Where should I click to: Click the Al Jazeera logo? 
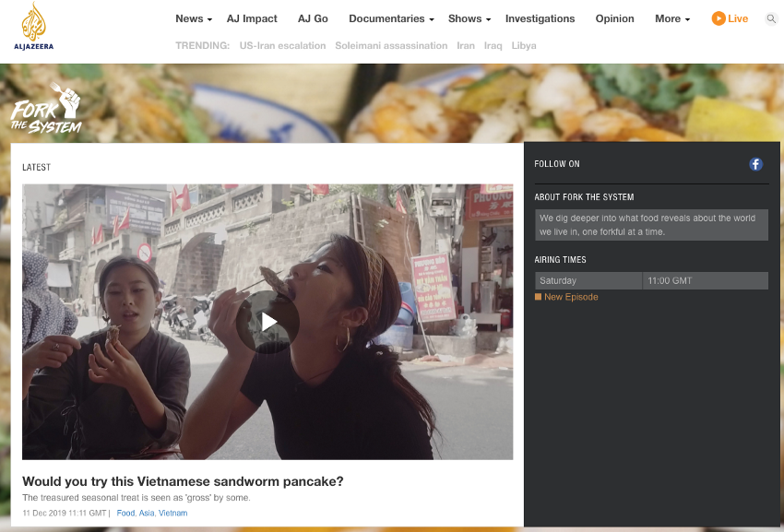(33, 26)
